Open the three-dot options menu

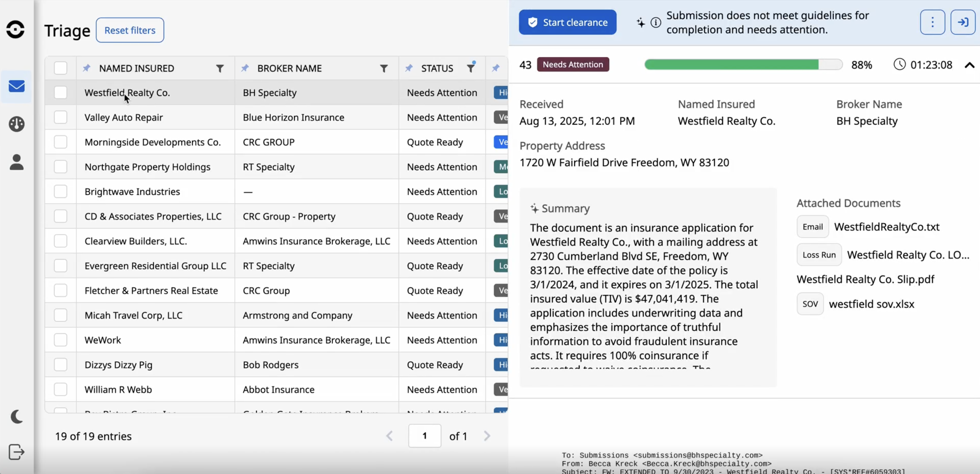click(932, 22)
